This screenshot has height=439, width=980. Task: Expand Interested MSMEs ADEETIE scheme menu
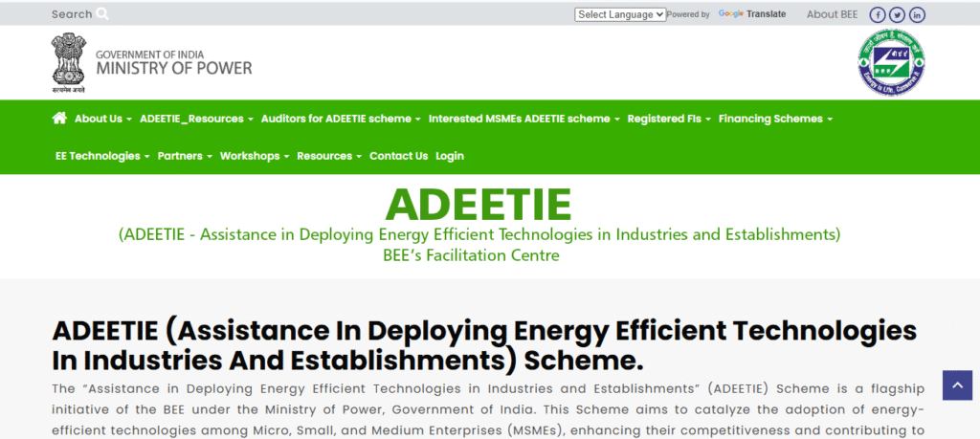pyautogui.click(x=523, y=119)
